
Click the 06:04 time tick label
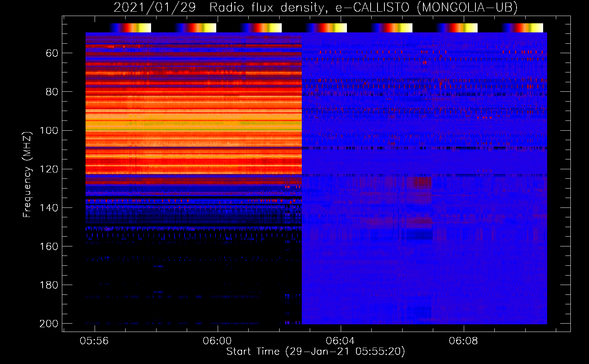(x=340, y=341)
